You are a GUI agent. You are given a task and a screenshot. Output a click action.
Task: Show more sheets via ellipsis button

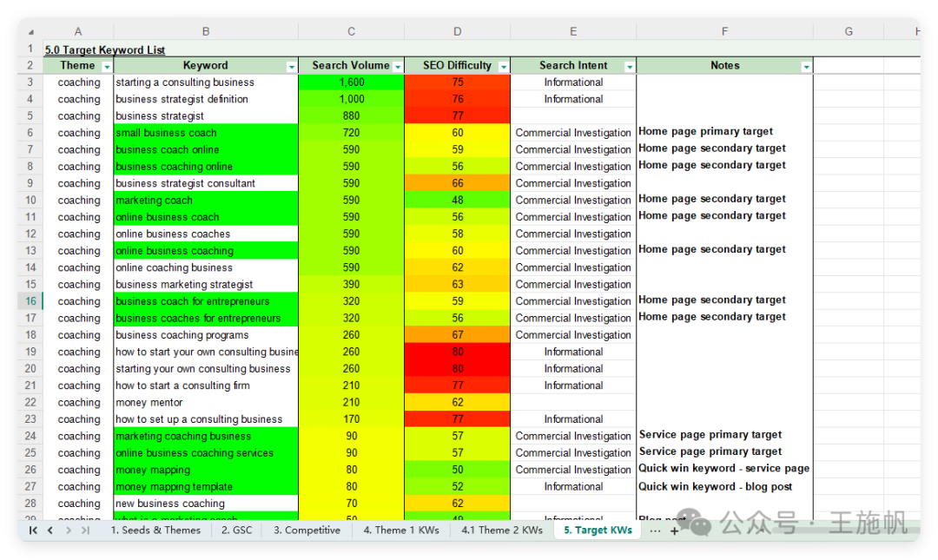tap(655, 530)
